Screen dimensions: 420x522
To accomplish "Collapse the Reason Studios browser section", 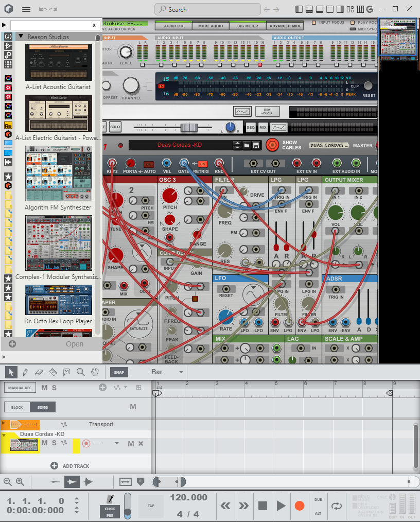I will (21, 36).
